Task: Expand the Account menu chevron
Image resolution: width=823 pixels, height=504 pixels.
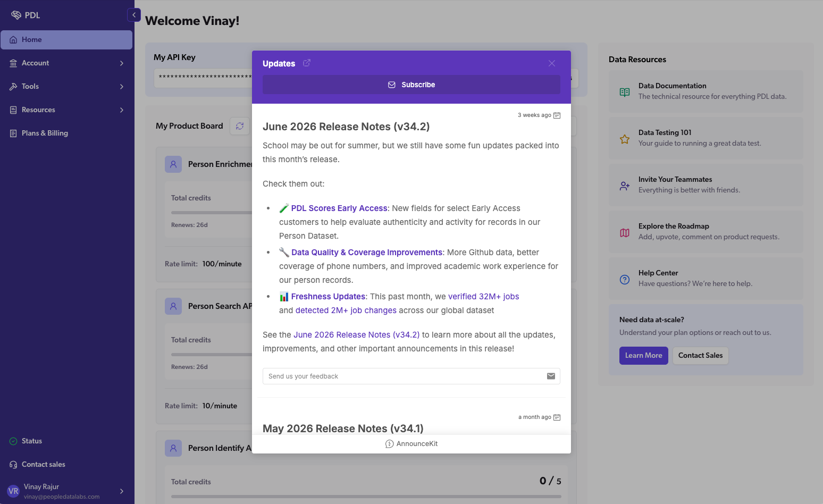Action: tap(122, 63)
